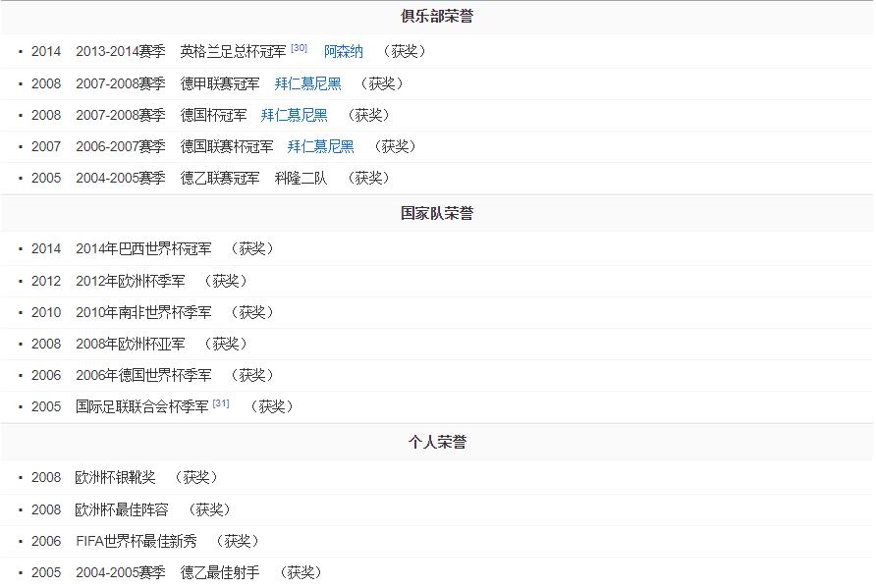Click the 科隆二队 team name

point(299,178)
